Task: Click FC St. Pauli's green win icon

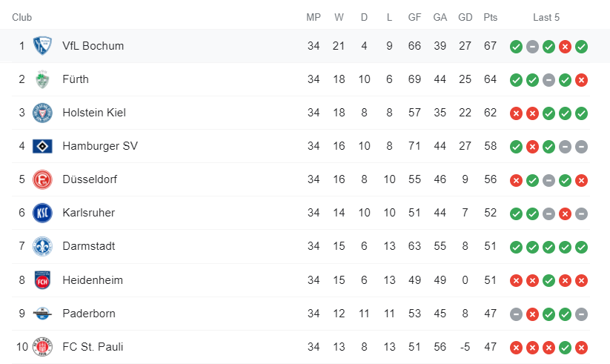Action: coord(565,348)
